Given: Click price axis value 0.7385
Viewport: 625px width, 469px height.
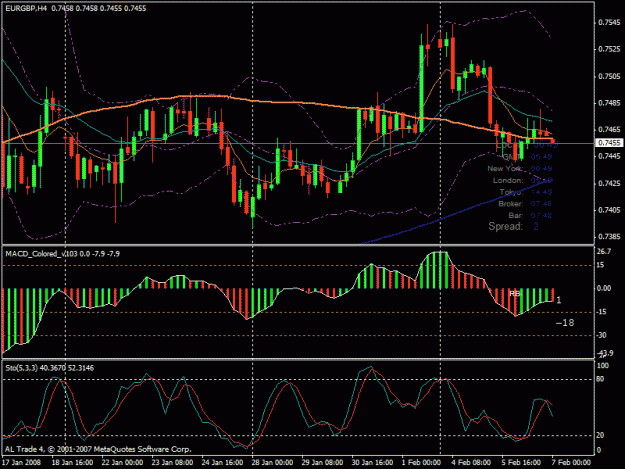Looking at the screenshot, I should coord(610,237).
